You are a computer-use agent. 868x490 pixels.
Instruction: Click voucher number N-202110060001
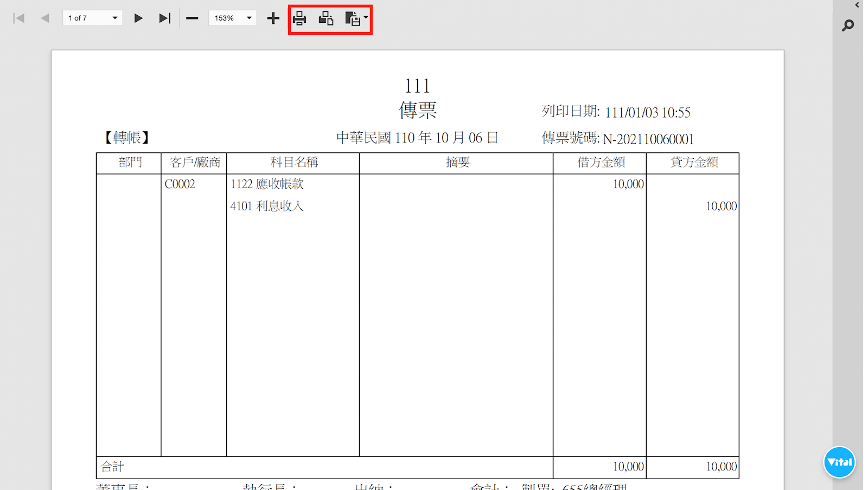point(648,139)
